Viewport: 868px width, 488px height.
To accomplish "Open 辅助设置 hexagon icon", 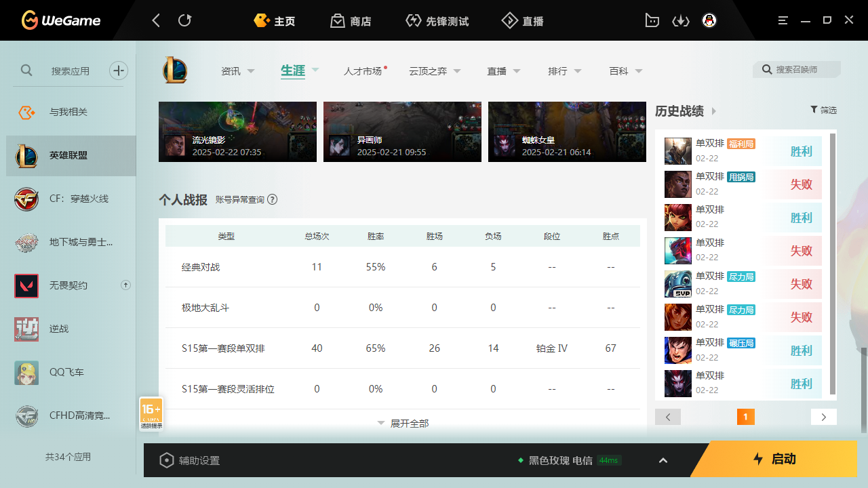I will [167, 460].
